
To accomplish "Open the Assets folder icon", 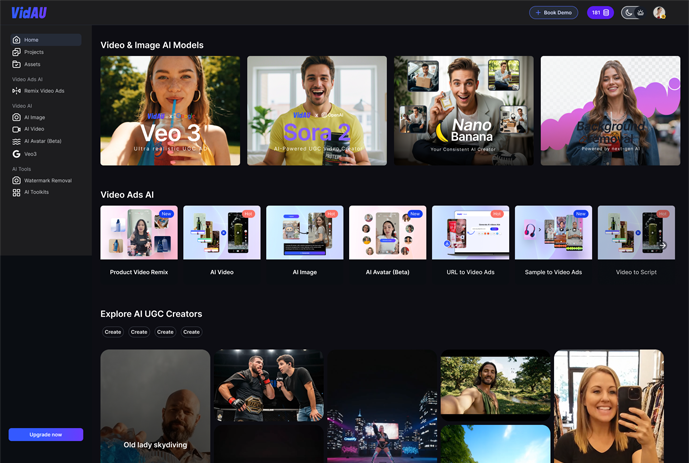I will click(x=16, y=64).
